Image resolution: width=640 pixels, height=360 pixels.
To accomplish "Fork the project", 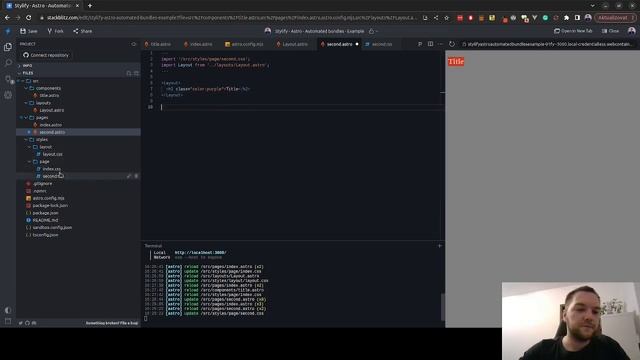I will [55, 31].
